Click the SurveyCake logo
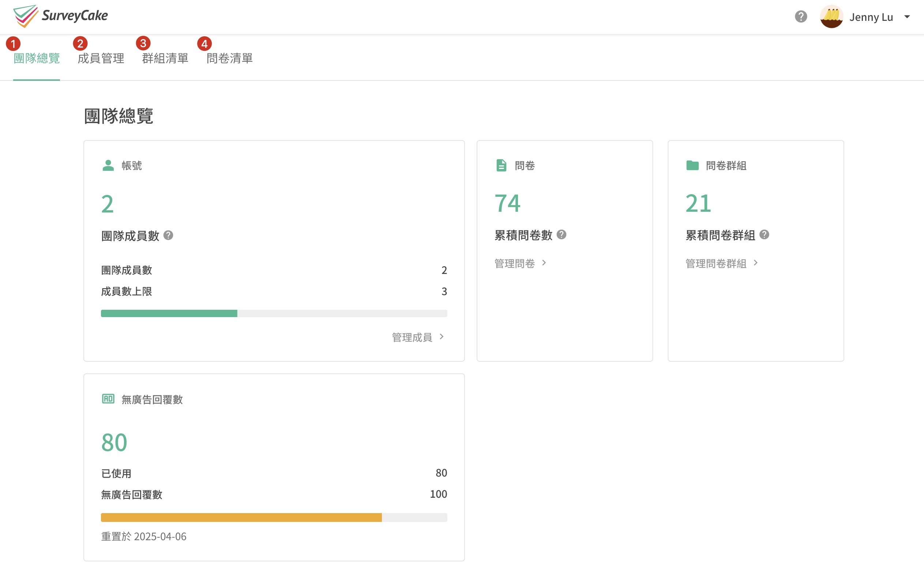The image size is (924, 572). tap(61, 16)
